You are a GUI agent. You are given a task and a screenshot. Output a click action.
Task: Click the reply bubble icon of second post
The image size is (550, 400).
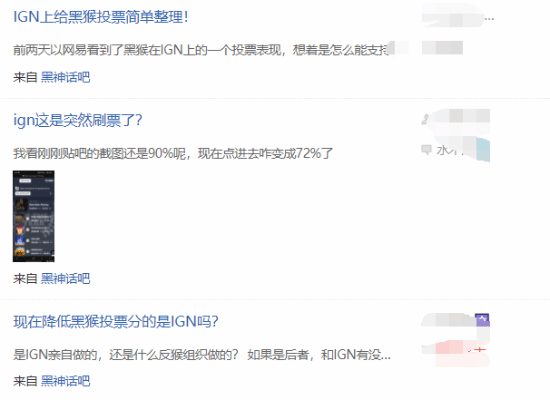pos(426,150)
